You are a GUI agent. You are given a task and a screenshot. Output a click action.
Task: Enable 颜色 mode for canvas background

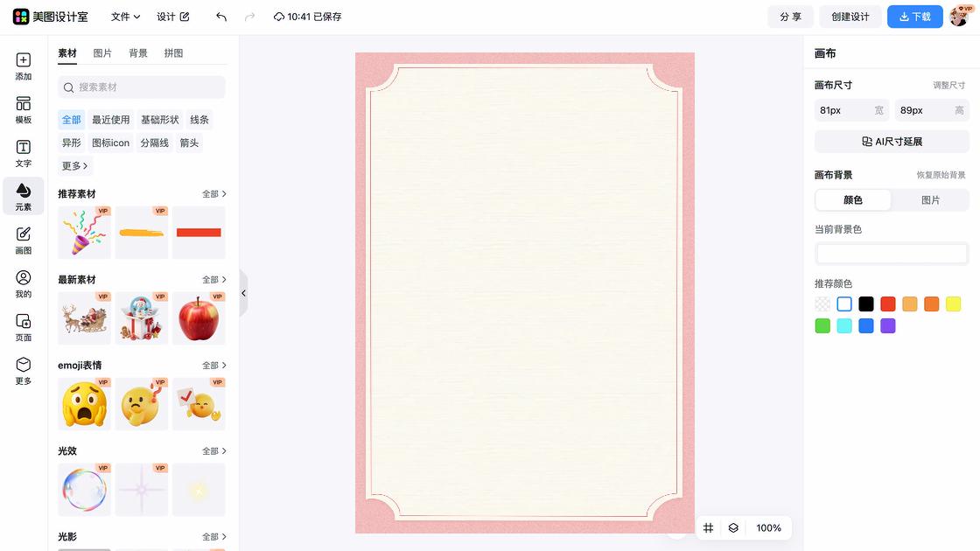[852, 199]
